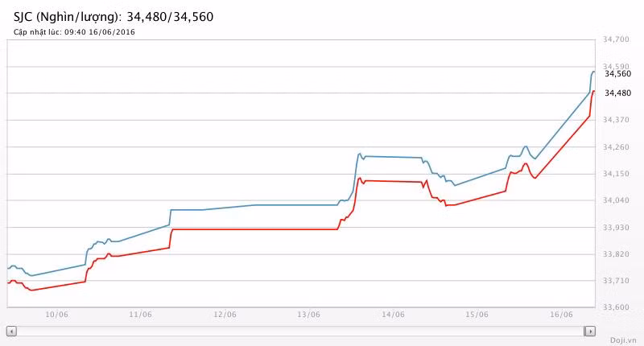
Task: Select the 11/06 date marker
Action: point(140,315)
